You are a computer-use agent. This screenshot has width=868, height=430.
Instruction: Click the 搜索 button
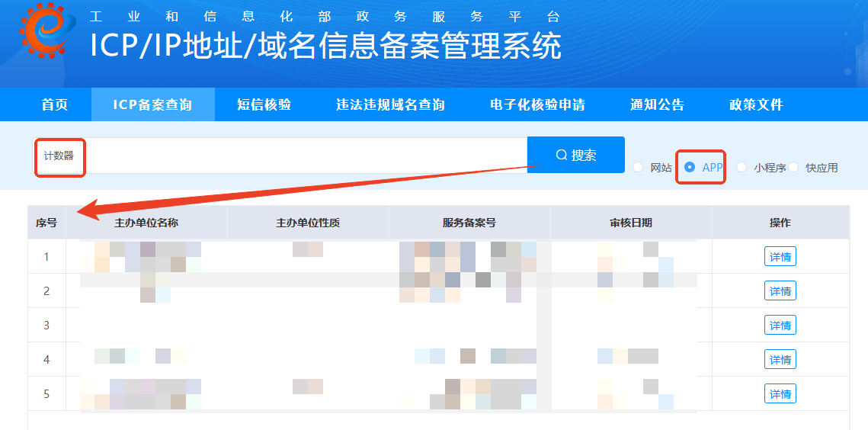coord(575,156)
